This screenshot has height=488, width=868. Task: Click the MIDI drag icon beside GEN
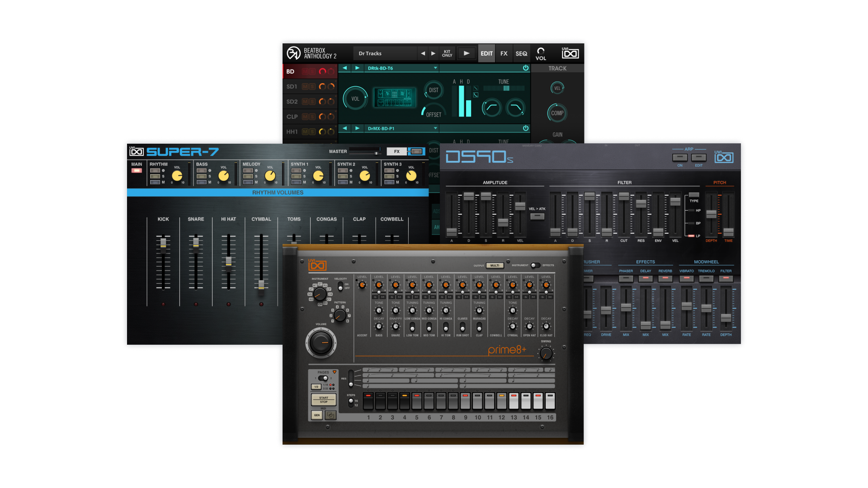click(330, 415)
